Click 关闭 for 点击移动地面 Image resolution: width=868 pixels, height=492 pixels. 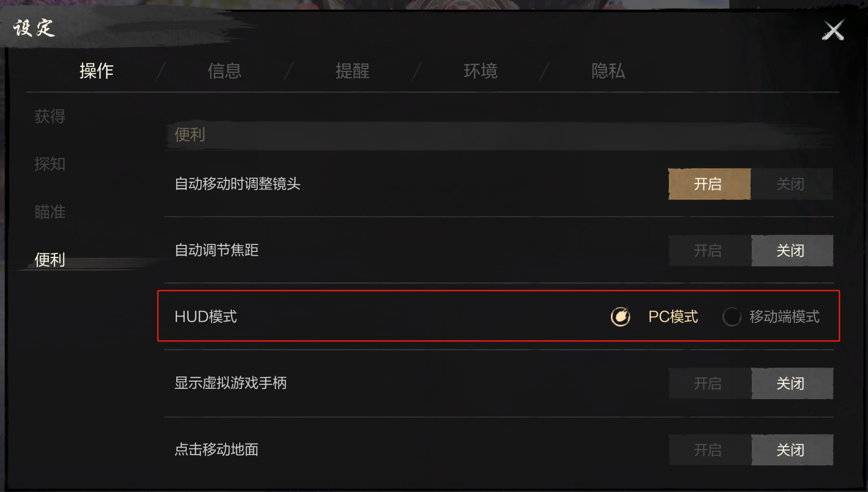click(792, 450)
